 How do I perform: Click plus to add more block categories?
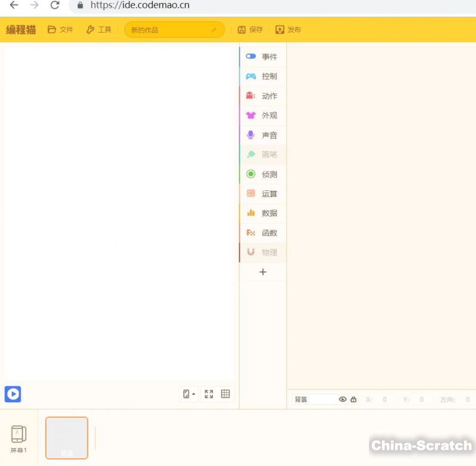(263, 272)
